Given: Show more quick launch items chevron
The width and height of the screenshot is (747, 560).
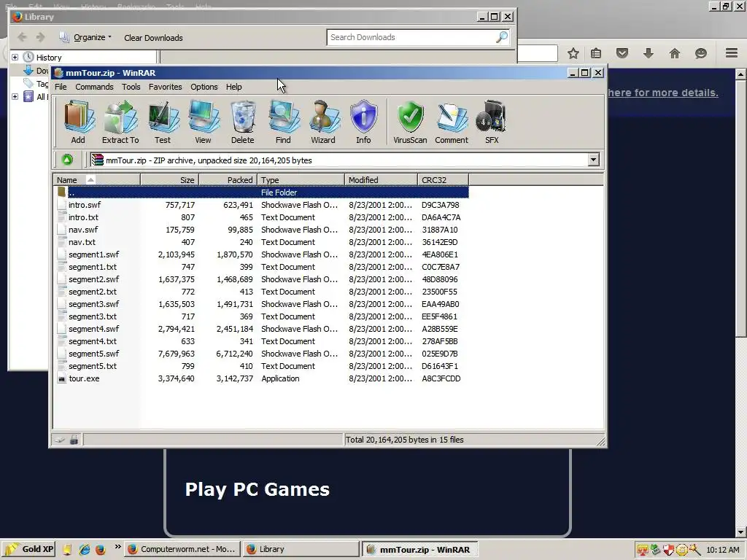Looking at the screenshot, I should pyautogui.click(x=117, y=547).
